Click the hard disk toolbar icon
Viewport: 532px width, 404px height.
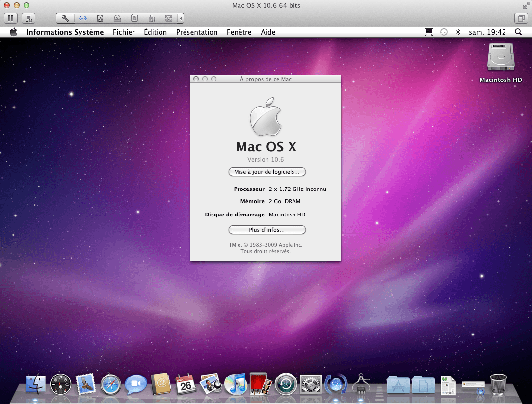(100, 18)
